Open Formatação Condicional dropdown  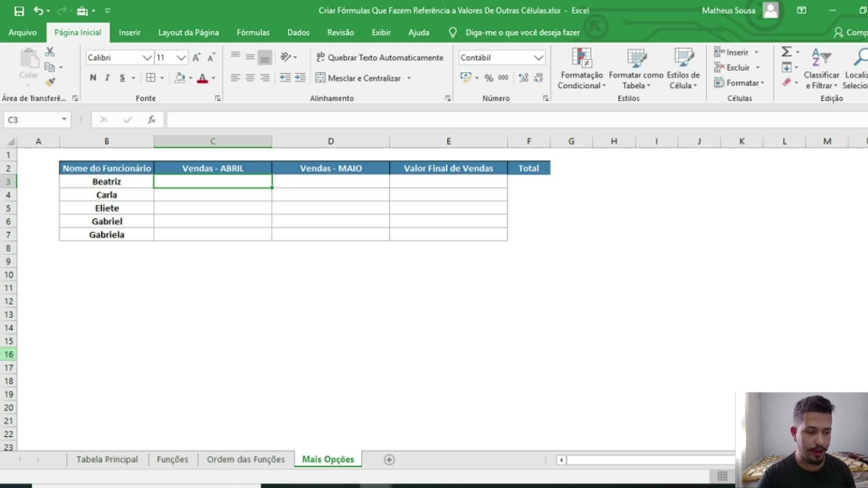pyautogui.click(x=581, y=68)
